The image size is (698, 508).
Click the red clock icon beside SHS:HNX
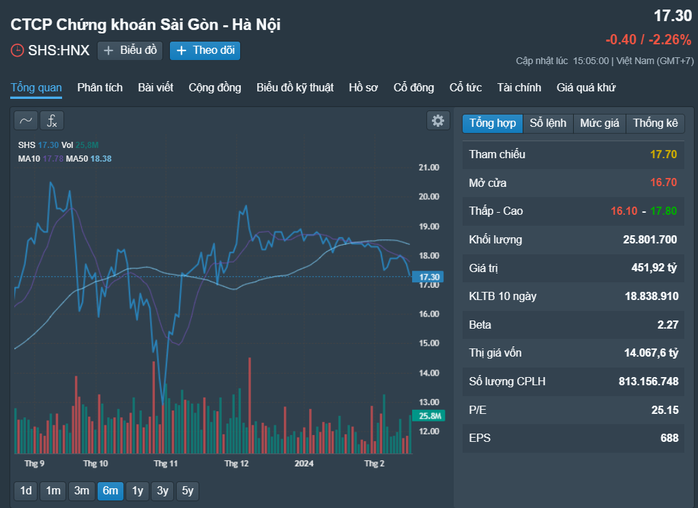click(x=17, y=51)
